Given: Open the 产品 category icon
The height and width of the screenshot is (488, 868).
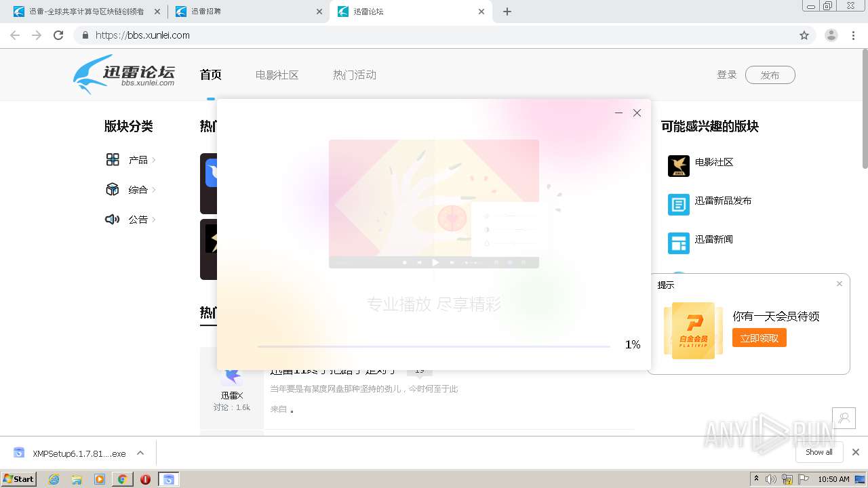Looking at the screenshot, I should (x=113, y=160).
